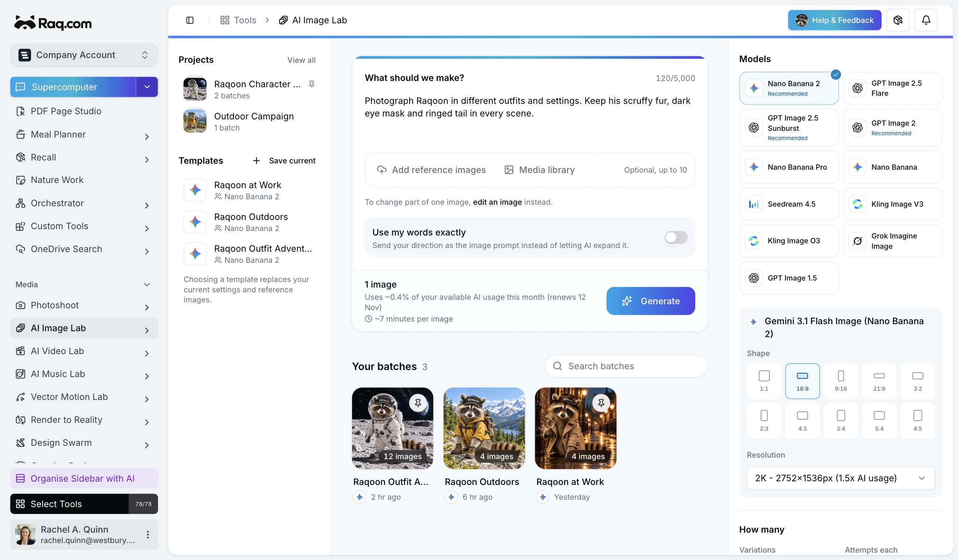Select 1:1 shape option
Viewport: 958px width, 560px height.
[x=764, y=381]
